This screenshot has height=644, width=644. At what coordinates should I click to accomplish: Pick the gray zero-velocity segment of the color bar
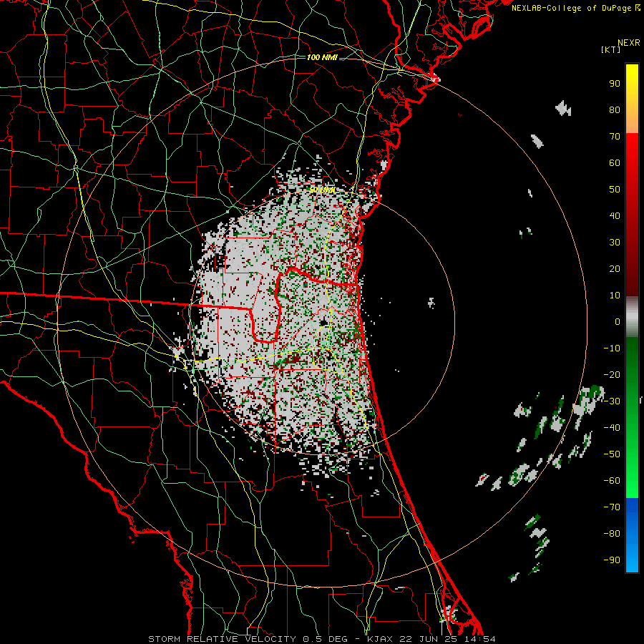click(x=632, y=317)
